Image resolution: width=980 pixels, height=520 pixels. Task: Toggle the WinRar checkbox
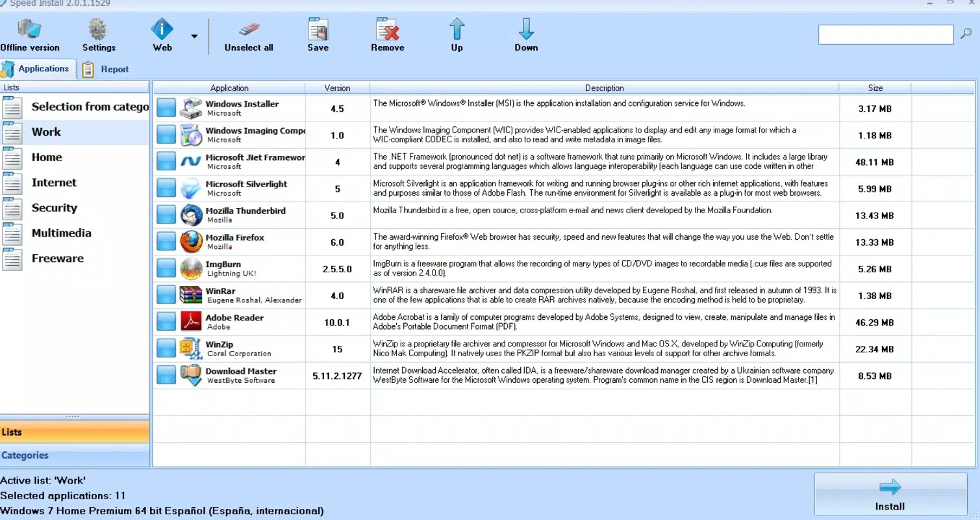(x=166, y=294)
